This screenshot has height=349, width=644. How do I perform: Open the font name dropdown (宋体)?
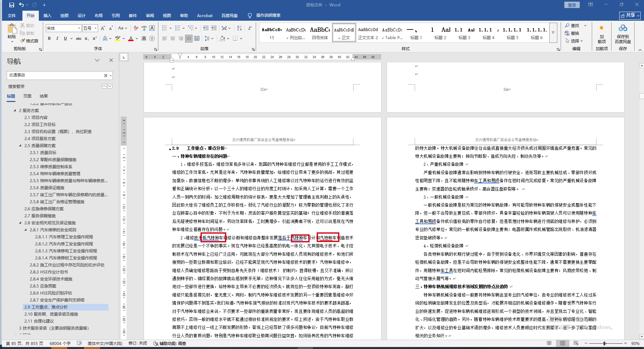tap(79, 28)
